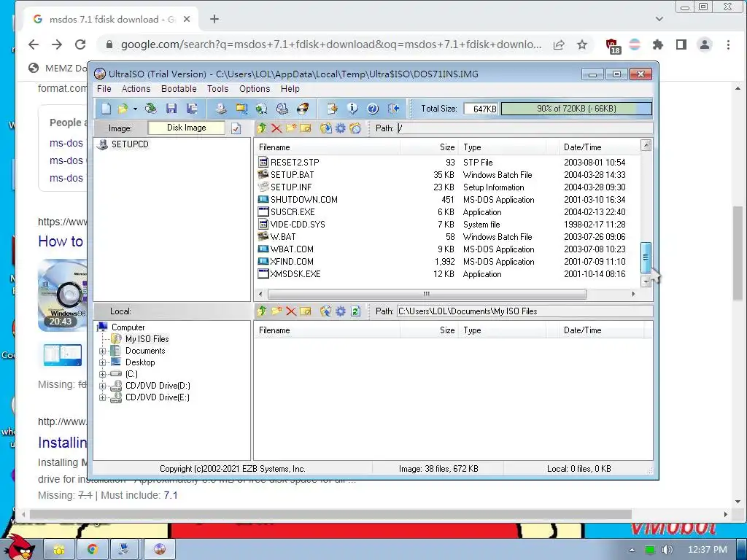Click the Open CD/DVD toolbar icon
This screenshot has width=747, height=560.
150,109
